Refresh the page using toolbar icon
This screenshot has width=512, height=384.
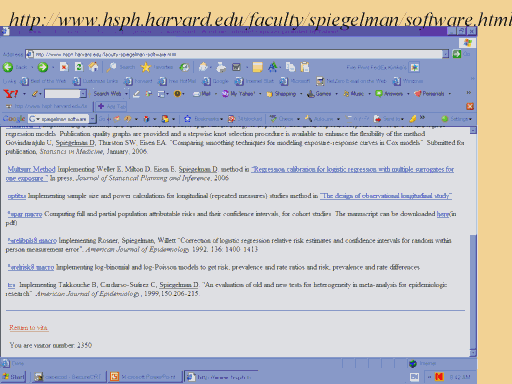[79, 67]
